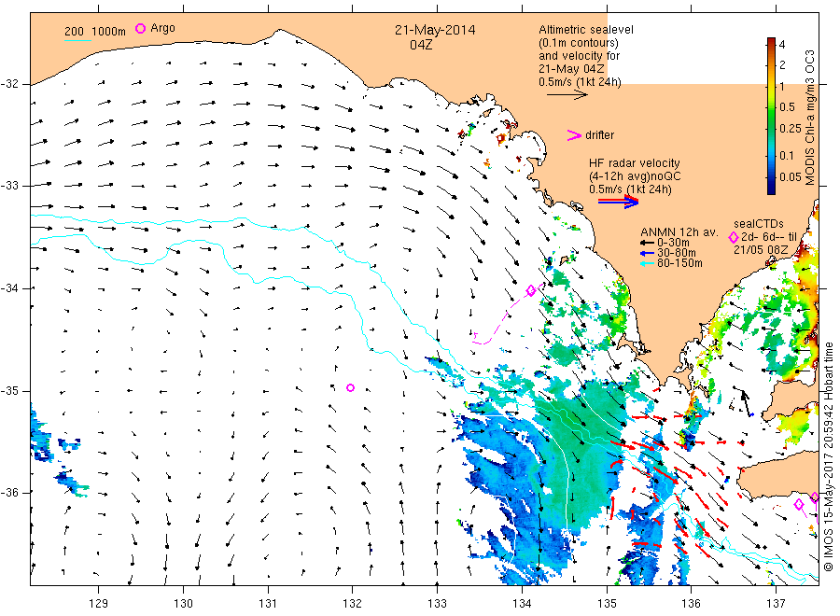The image size is (840, 616).
Task: Click the longitude label '130'
Action: point(183,604)
